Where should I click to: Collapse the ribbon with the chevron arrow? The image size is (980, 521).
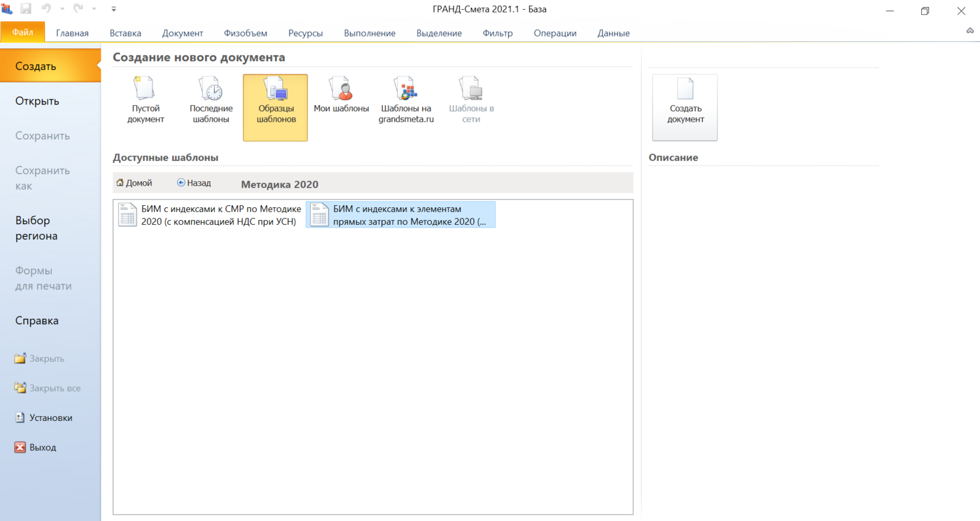[x=970, y=31]
